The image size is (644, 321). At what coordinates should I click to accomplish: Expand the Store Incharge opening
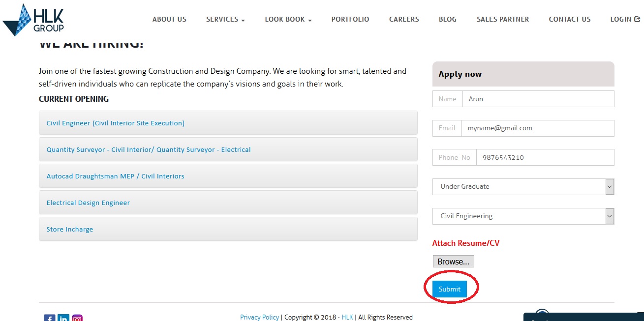pos(70,230)
